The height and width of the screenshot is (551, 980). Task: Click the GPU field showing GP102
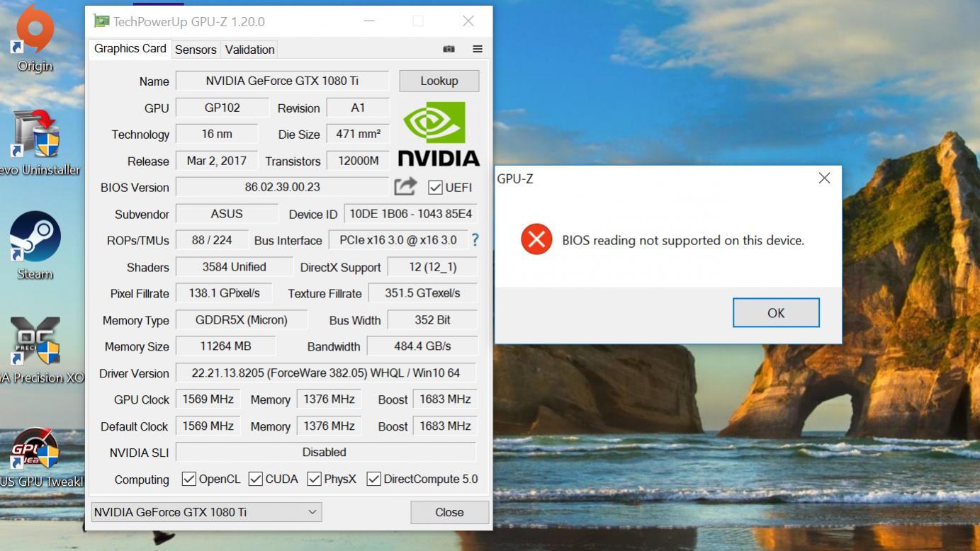[222, 108]
